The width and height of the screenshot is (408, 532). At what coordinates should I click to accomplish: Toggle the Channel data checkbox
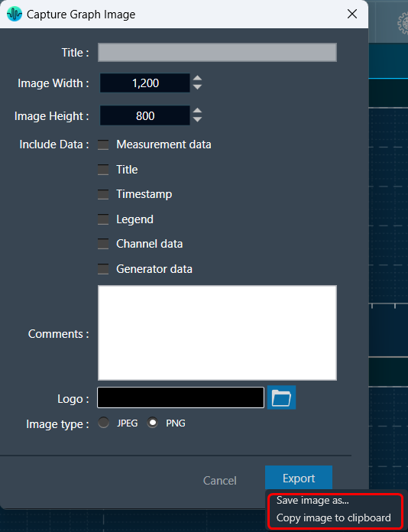(x=103, y=244)
